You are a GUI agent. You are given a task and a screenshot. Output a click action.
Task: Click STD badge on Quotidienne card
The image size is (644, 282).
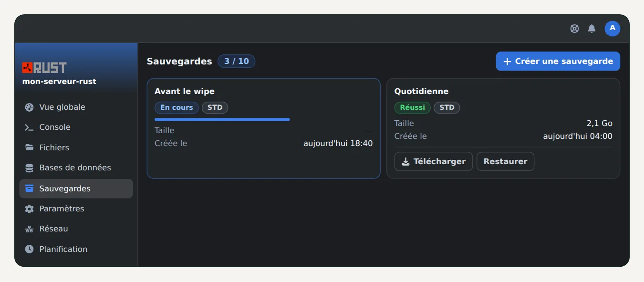click(x=447, y=107)
